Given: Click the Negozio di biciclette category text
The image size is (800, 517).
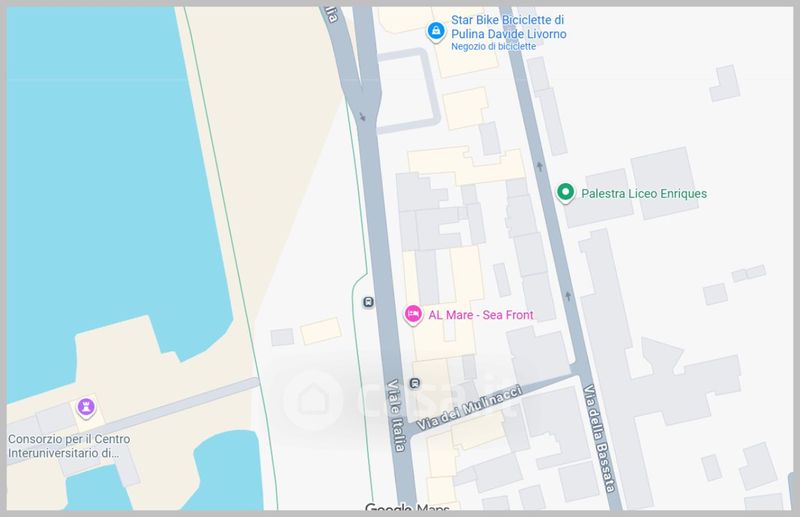Looking at the screenshot, I should [494, 47].
